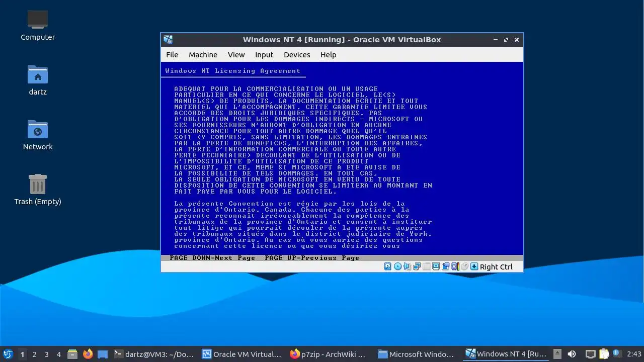Image resolution: width=644 pixels, height=362 pixels.
Task: Click the greyed mouse integration icon
Action: [465, 266]
